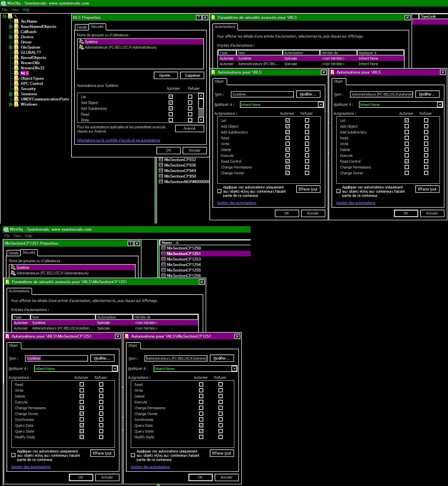
Task: Click the Nom field showing Système
Action: (262, 94)
